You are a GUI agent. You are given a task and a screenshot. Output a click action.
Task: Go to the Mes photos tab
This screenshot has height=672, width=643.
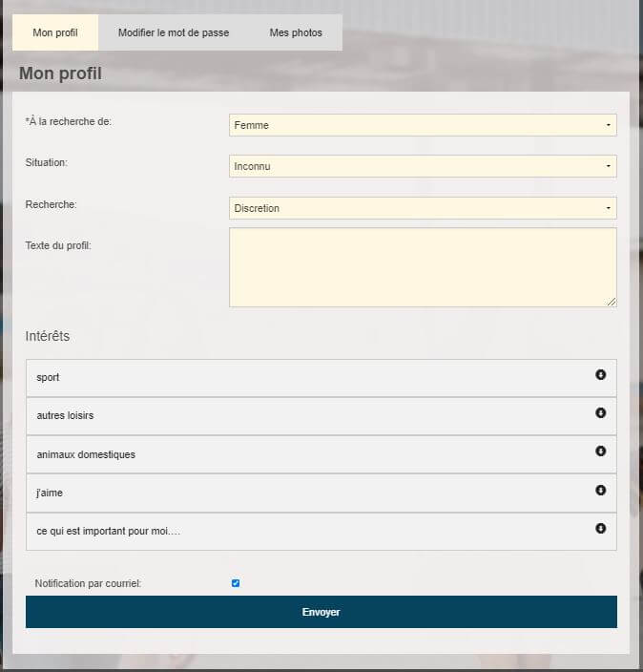[x=296, y=32]
